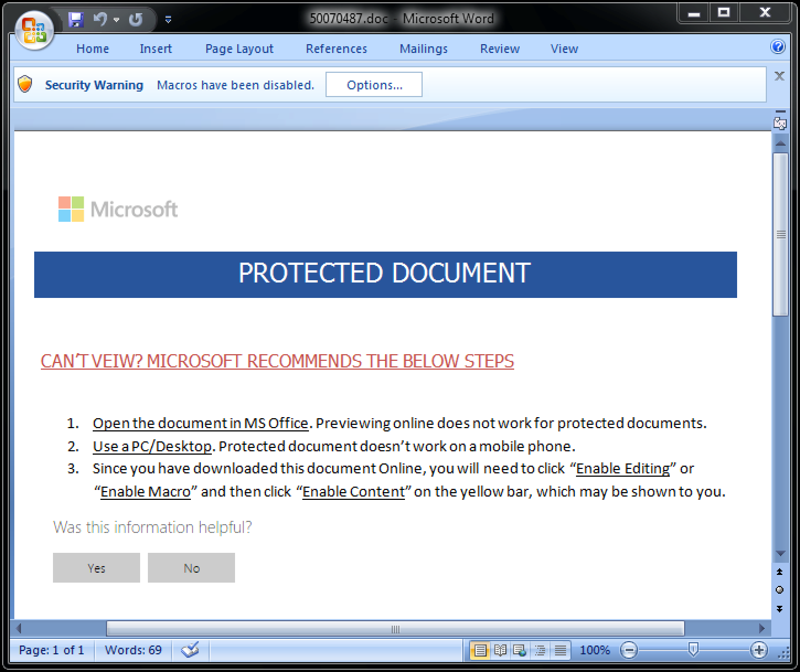This screenshot has width=800, height=672.
Task: Redo the last action
Action: (x=135, y=20)
